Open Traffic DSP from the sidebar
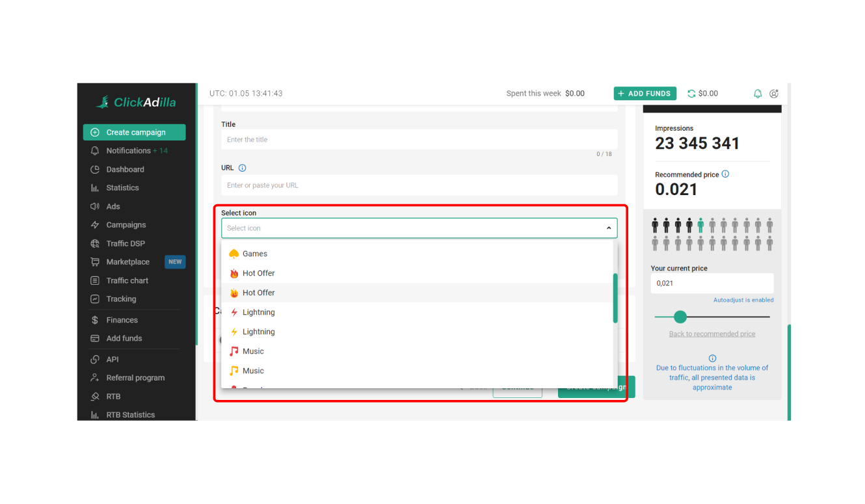 pos(126,243)
